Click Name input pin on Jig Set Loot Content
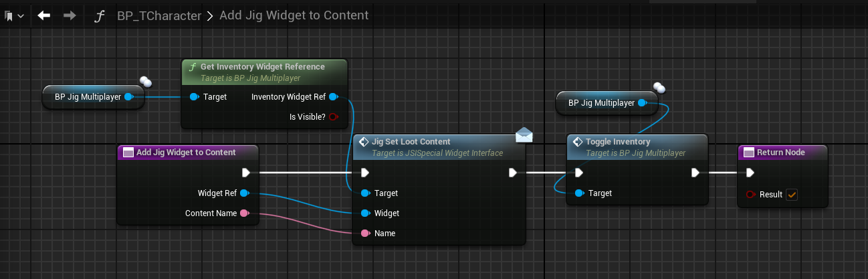Image resolution: width=868 pixels, height=279 pixels. pos(364,234)
